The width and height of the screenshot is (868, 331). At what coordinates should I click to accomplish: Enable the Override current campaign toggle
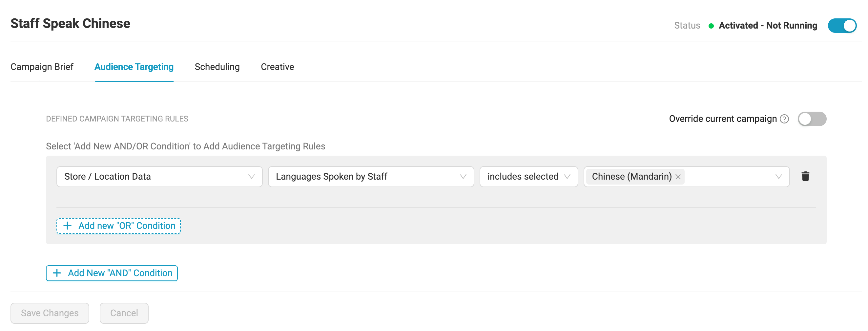click(x=812, y=119)
